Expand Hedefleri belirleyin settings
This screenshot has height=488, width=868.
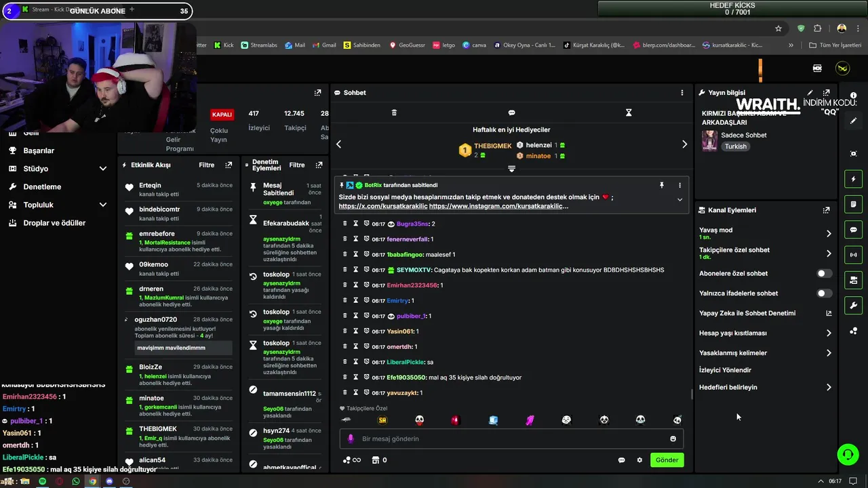click(829, 388)
